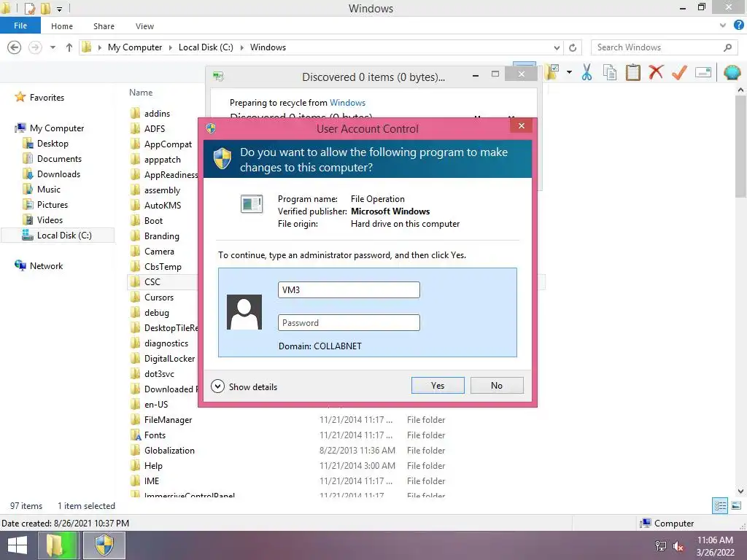The height and width of the screenshot is (560, 747).
Task: Click the Paste clipboard toolbar icon
Action: 632,72
